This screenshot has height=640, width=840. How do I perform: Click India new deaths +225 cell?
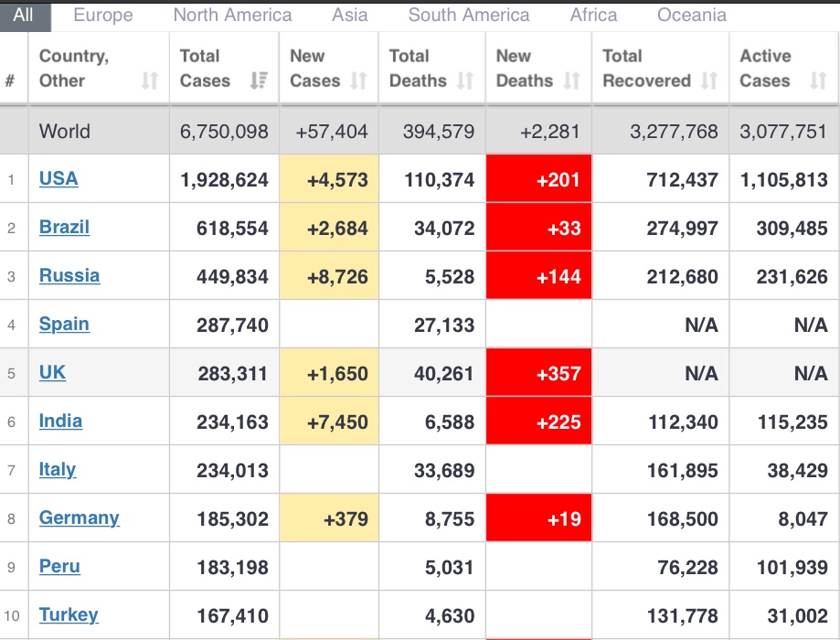pos(539,421)
